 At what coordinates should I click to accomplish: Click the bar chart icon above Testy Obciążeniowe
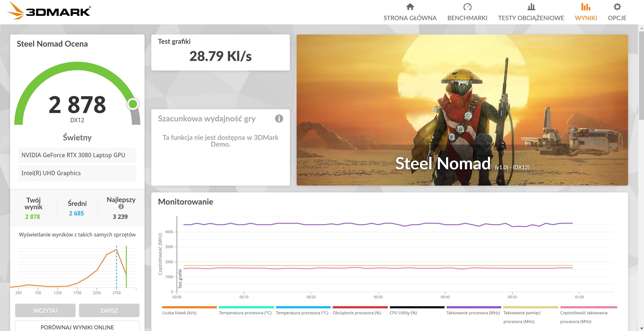coord(531,7)
